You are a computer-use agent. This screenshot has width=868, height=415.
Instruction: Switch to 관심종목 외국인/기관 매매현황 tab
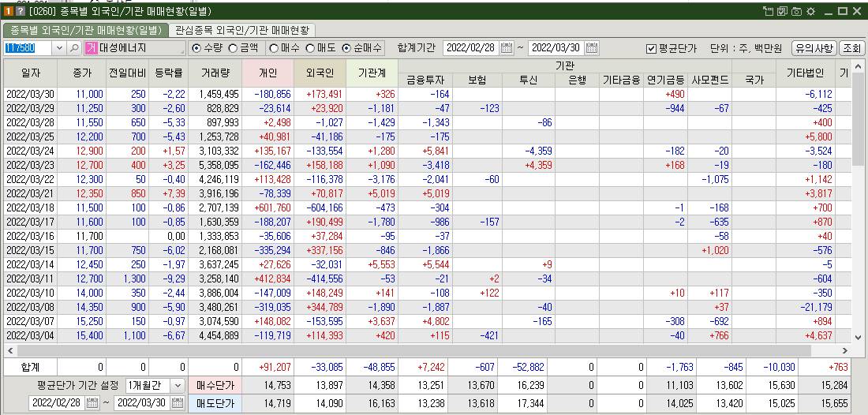click(x=242, y=30)
